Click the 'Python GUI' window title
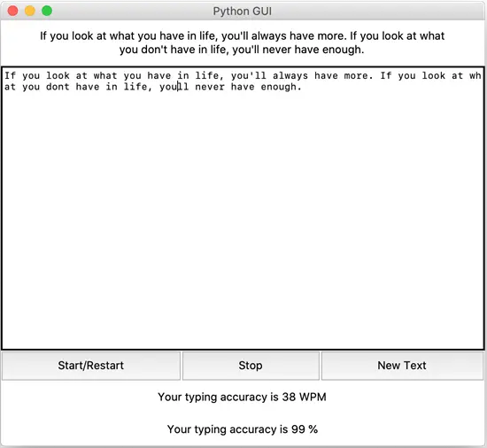Image resolution: width=487 pixels, height=448 pixels. [x=243, y=12]
